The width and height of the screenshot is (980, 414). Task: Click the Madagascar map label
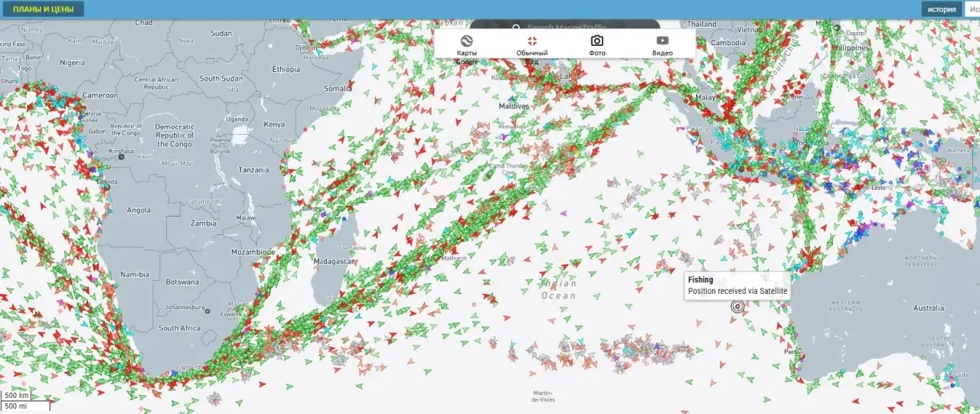(x=332, y=261)
